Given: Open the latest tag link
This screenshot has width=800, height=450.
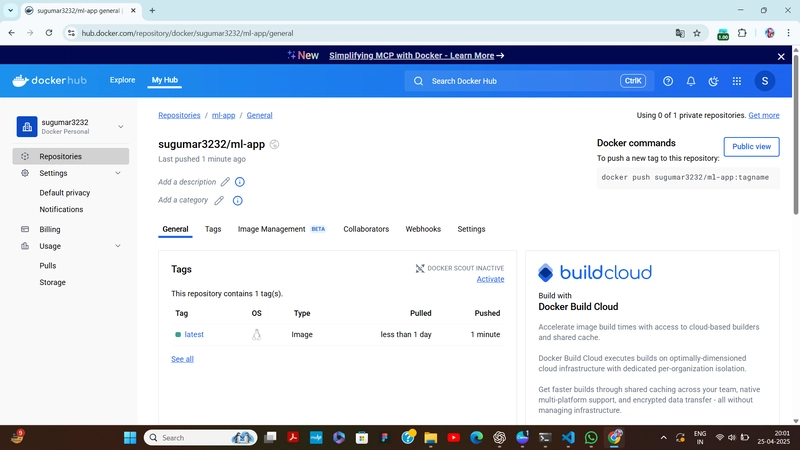Looking at the screenshot, I should click(x=194, y=335).
